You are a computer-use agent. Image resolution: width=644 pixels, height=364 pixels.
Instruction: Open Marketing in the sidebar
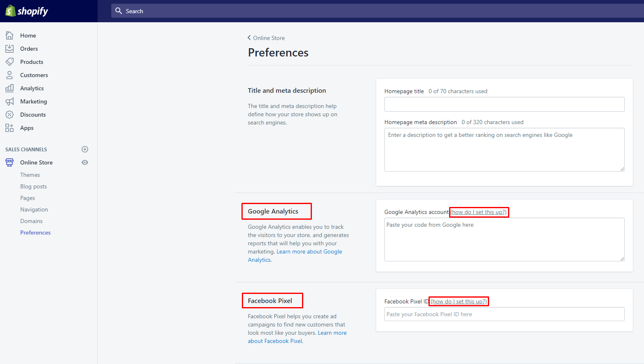(x=33, y=101)
